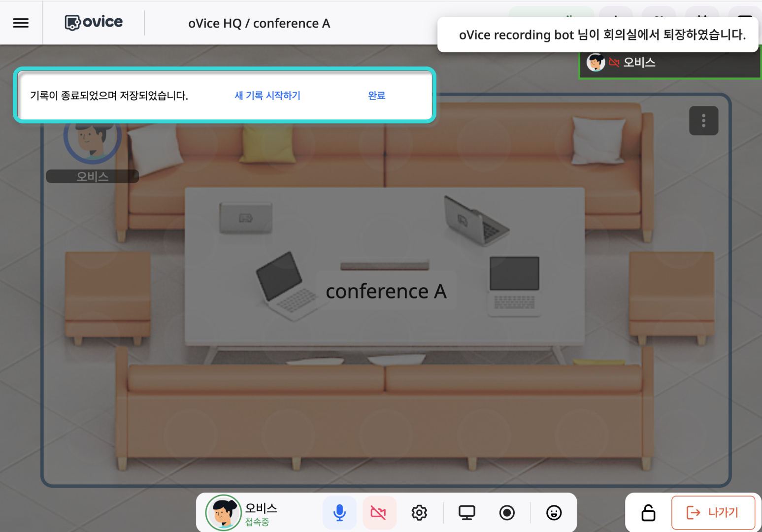
Task: Open settings with the gear icon
Action: pos(419,513)
